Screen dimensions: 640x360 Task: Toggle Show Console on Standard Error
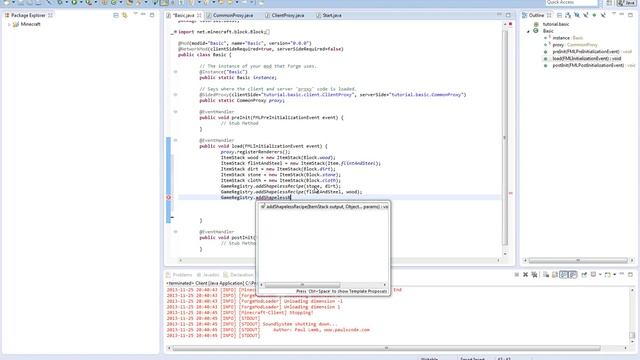[573, 275]
